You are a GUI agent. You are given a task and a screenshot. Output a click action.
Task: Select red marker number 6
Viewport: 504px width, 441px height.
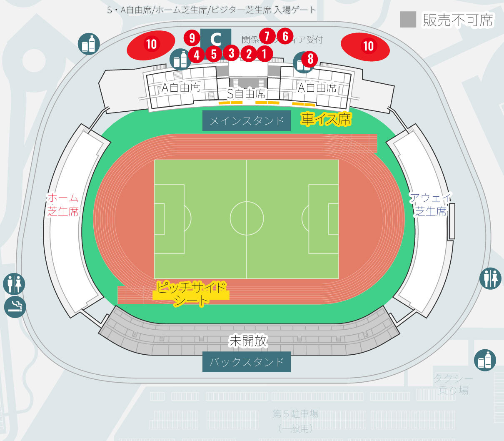click(285, 36)
